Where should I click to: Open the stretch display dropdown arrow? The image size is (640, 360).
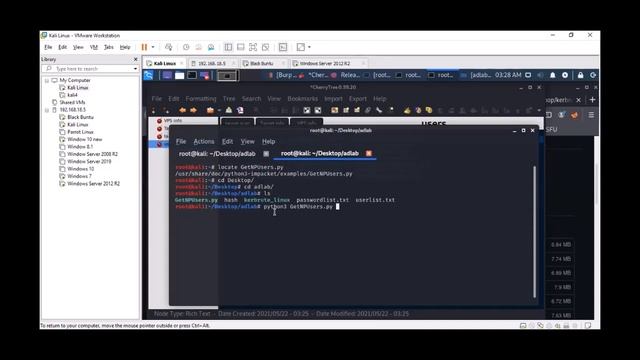pos(309,47)
